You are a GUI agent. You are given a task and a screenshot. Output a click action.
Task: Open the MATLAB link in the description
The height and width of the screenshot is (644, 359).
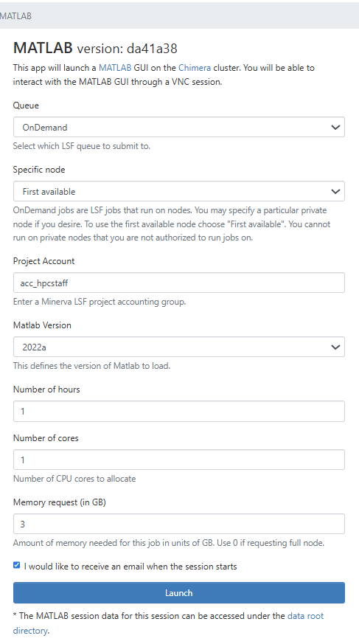115,68
